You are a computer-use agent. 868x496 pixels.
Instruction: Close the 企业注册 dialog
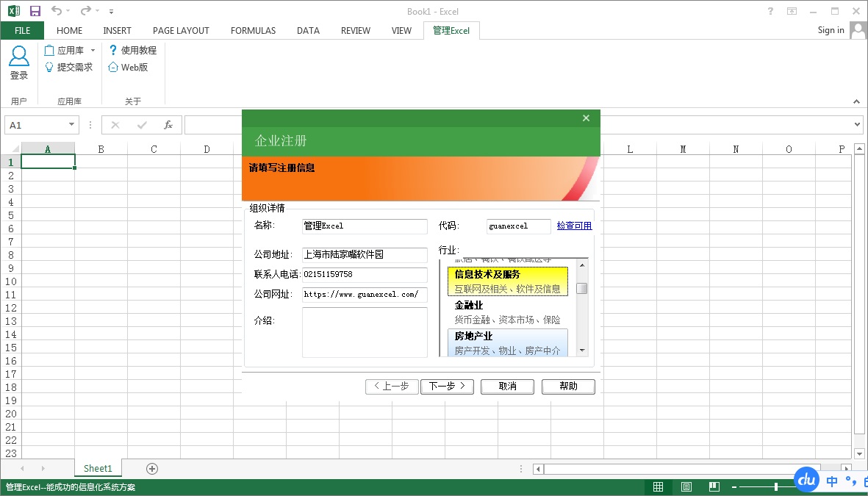(587, 118)
